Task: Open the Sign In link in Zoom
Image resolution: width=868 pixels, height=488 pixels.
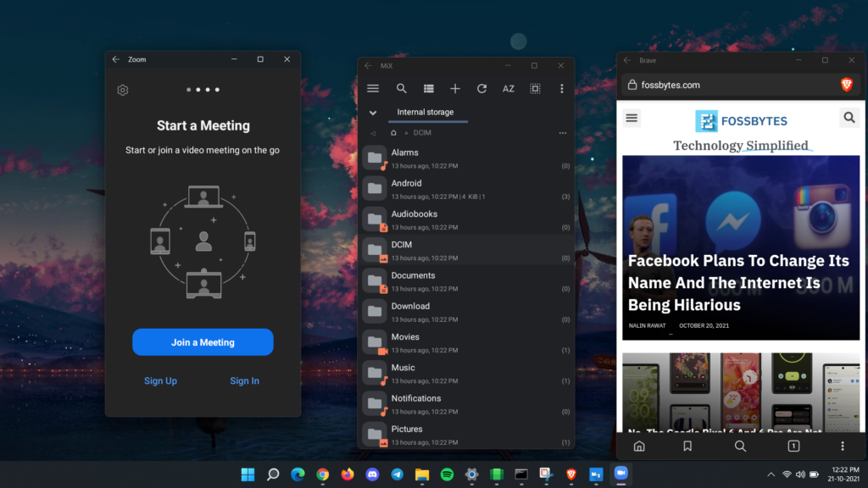Action: (244, 380)
